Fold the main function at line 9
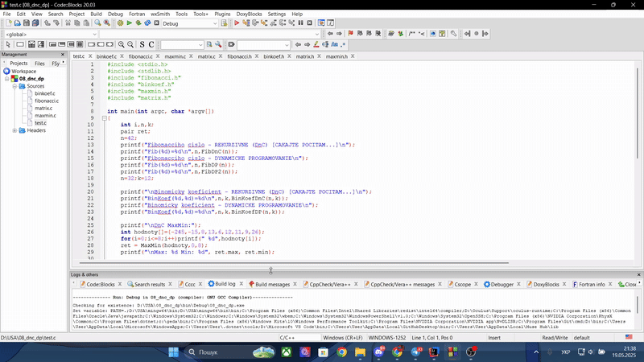 click(x=105, y=118)
